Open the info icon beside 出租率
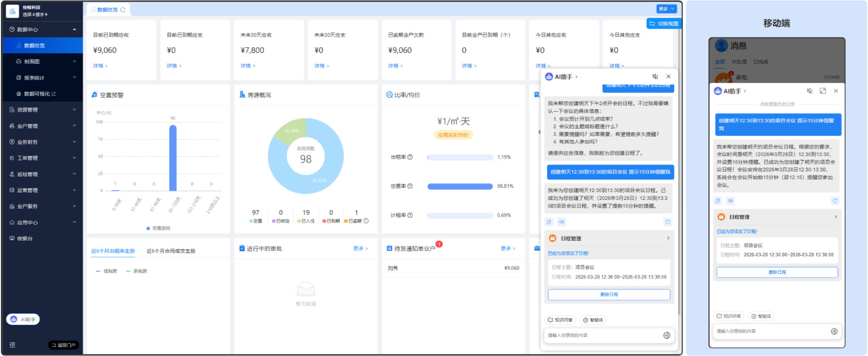This screenshot has width=868, height=356. 410,157
